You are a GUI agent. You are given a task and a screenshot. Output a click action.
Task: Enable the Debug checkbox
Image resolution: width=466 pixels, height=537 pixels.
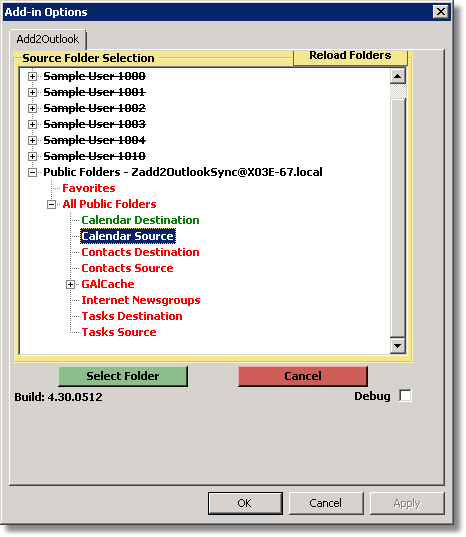[x=405, y=396]
